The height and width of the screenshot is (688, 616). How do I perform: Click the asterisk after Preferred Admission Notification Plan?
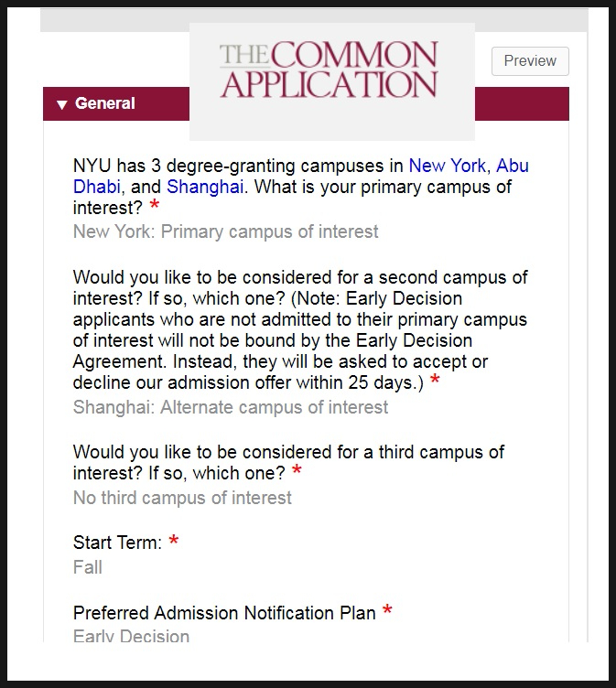click(387, 611)
